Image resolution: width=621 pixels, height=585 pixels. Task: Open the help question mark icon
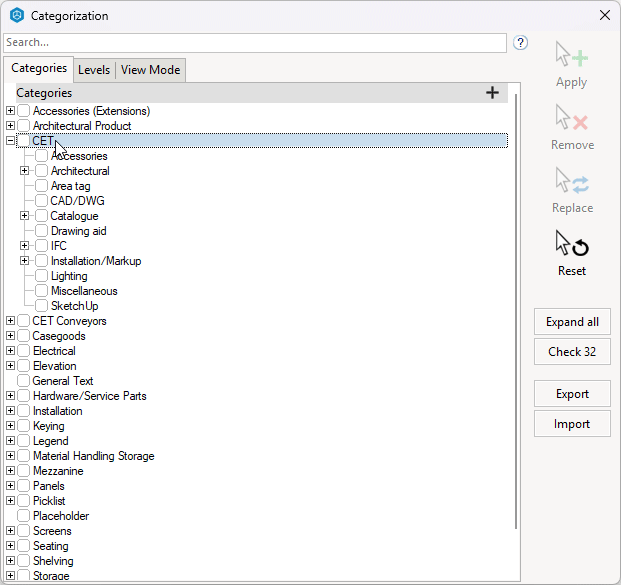click(520, 42)
